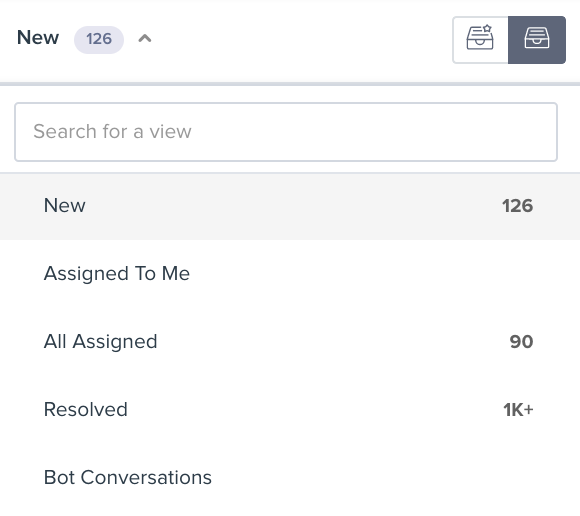Screen dimensions: 580x516
Task: Focus the Search for a view field
Action: click(286, 132)
